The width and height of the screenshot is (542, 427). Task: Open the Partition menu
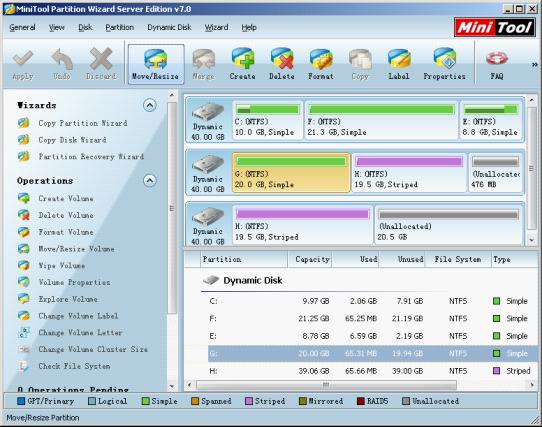(x=120, y=27)
